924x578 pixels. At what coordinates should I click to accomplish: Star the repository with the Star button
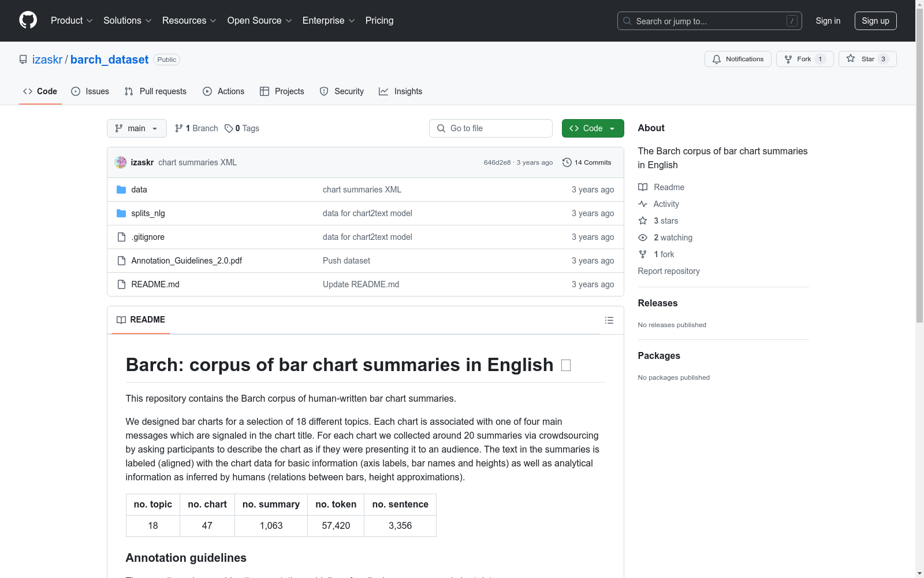coord(867,59)
